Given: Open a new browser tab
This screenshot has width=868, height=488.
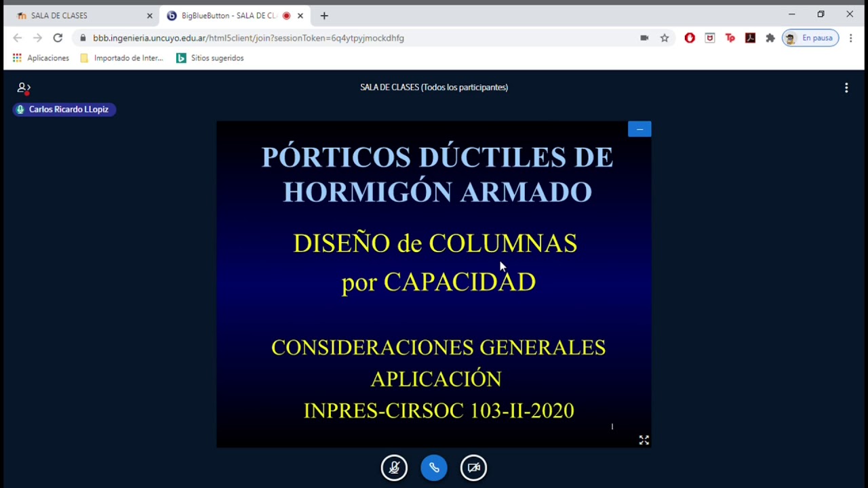Looking at the screenshot, I should tap(324, 16).
